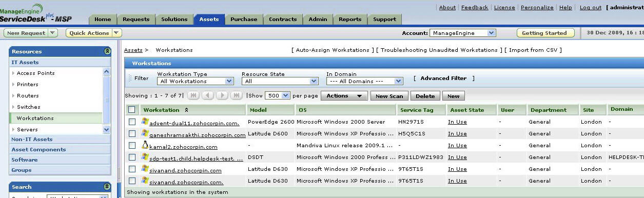Check the box for sdp-test1.child.helpdesk-test

(132, 157)
